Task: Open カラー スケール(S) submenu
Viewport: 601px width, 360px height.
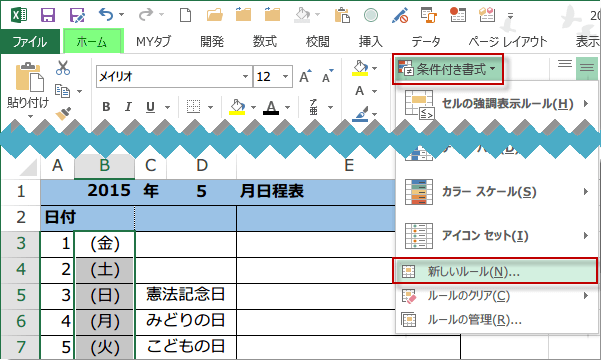Action: tap(497, 191)
